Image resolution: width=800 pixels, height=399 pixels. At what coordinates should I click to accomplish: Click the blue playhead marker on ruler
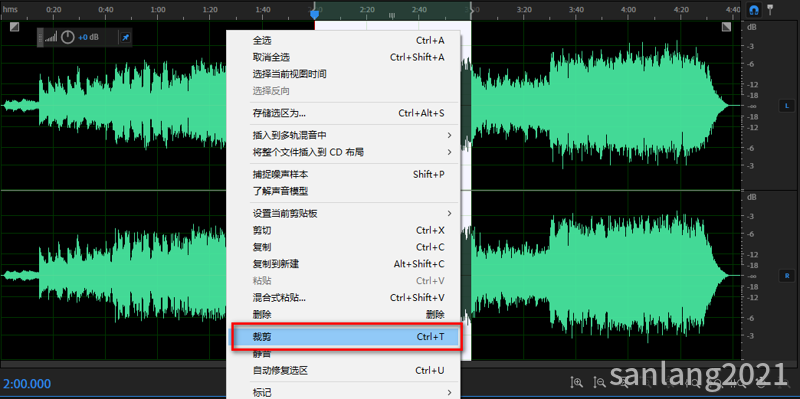315,14
